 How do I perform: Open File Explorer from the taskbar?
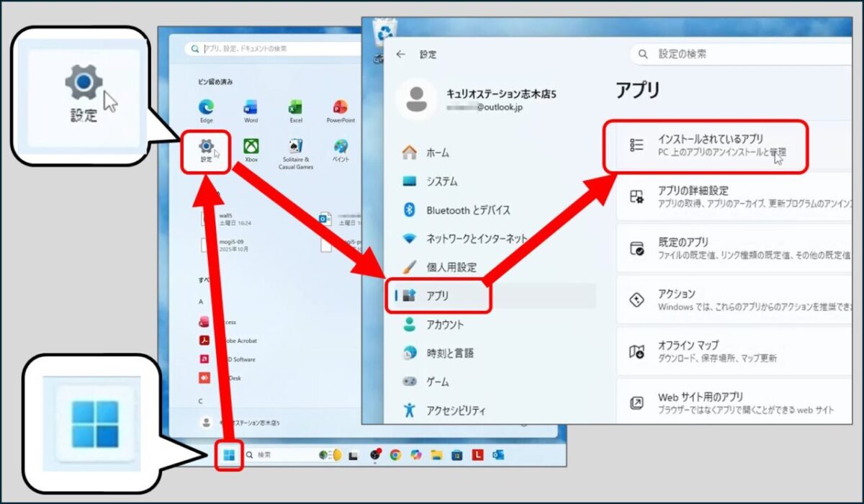pyautogui.click(x=436, y=455)
